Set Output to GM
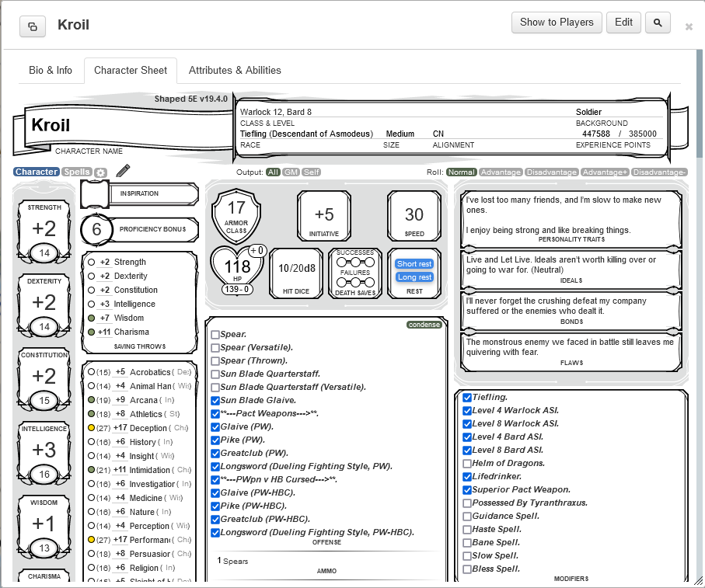Viewport: 705px width, 588px height. coord(291,172)
